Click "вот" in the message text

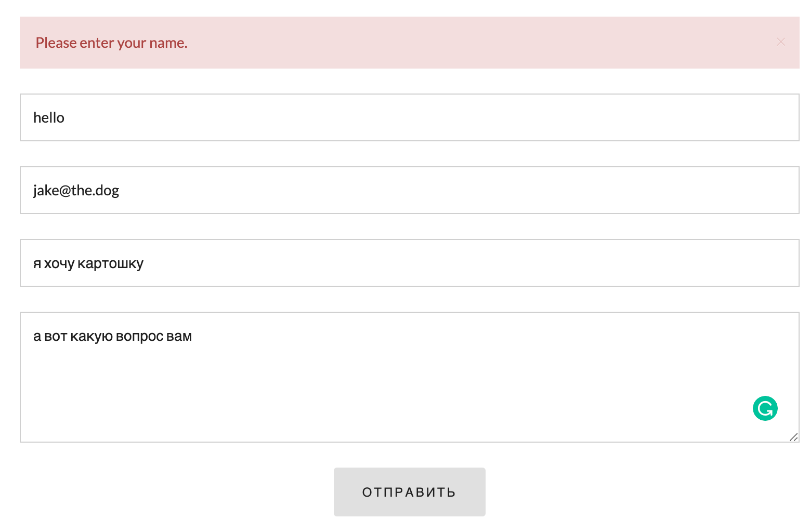(56, 336)
